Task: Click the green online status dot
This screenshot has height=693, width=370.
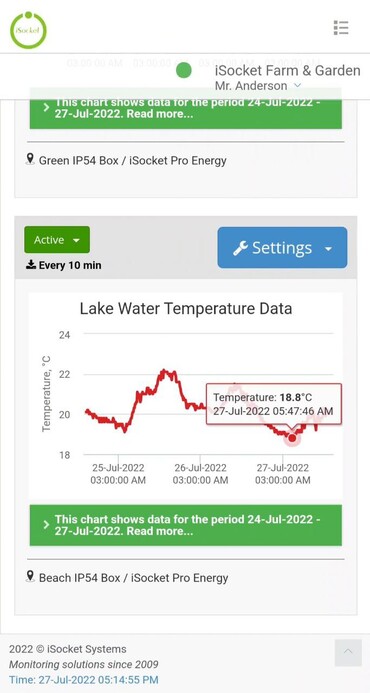Action: 183,71
